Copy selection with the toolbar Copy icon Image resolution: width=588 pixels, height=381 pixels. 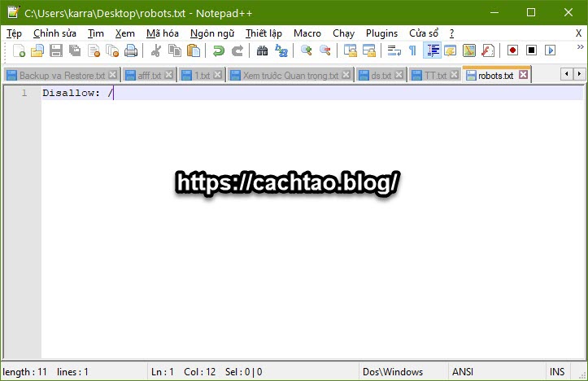tap(175, 50)
